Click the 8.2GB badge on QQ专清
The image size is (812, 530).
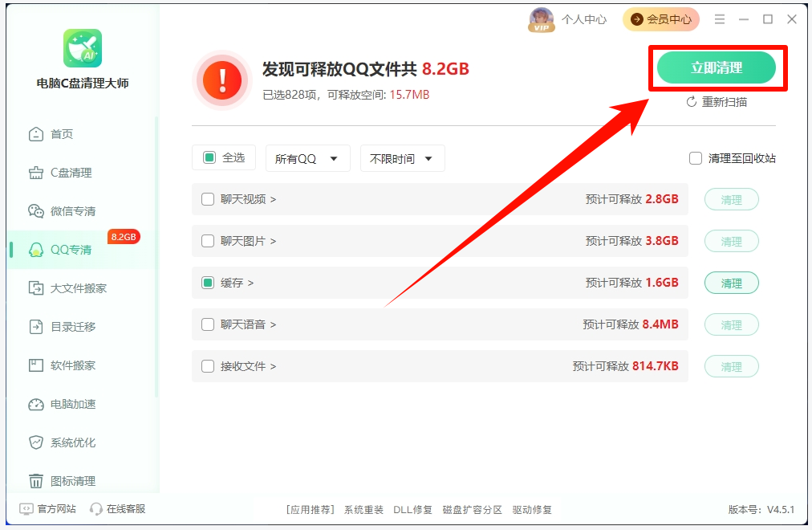124,237
